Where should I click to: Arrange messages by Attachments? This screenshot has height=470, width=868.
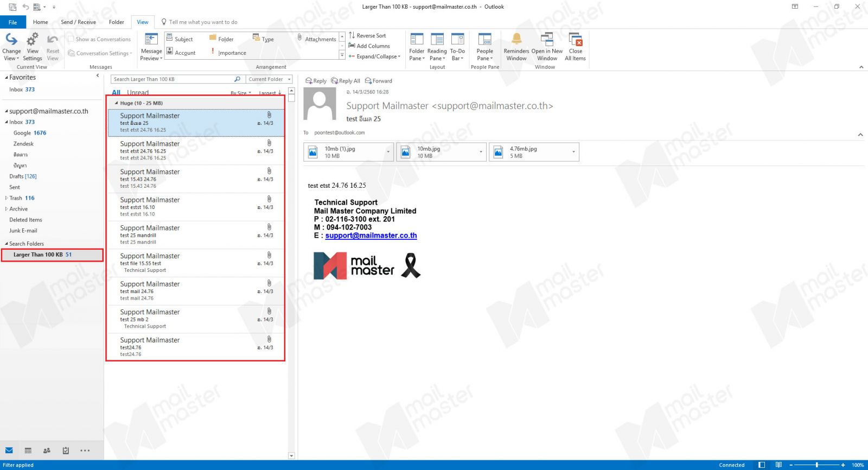(x=316, y=39)
